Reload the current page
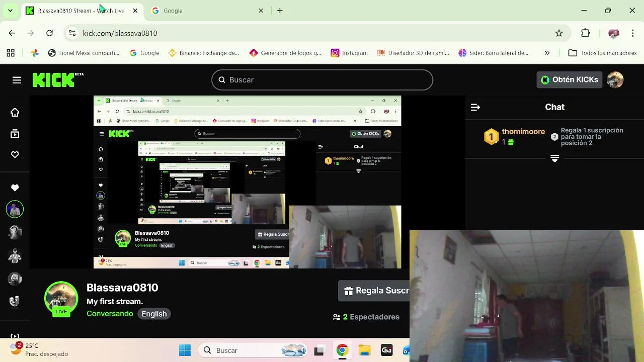644x362 pixels. (x=49, y=33)
